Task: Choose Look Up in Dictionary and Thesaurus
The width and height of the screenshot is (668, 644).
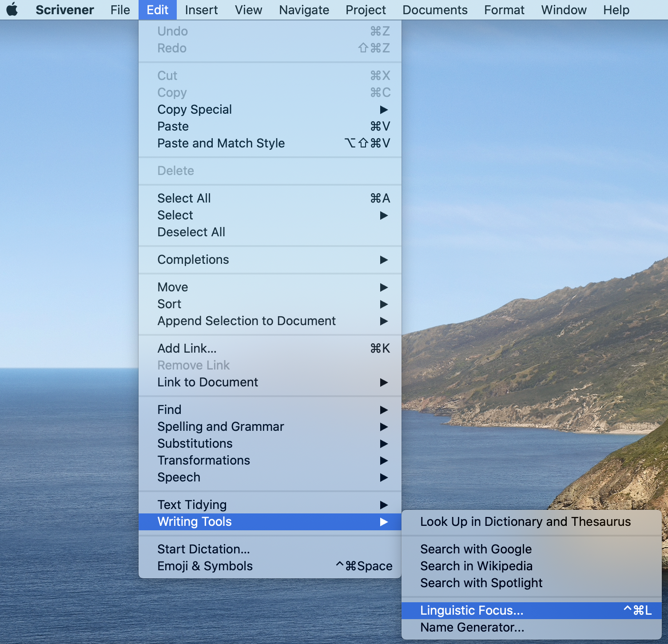Action: [532, 522]
